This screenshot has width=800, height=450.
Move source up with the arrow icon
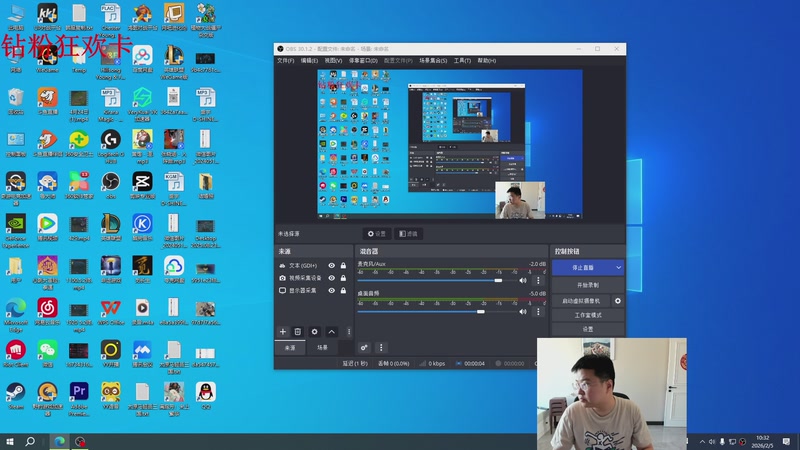click(x=332, y=332)
